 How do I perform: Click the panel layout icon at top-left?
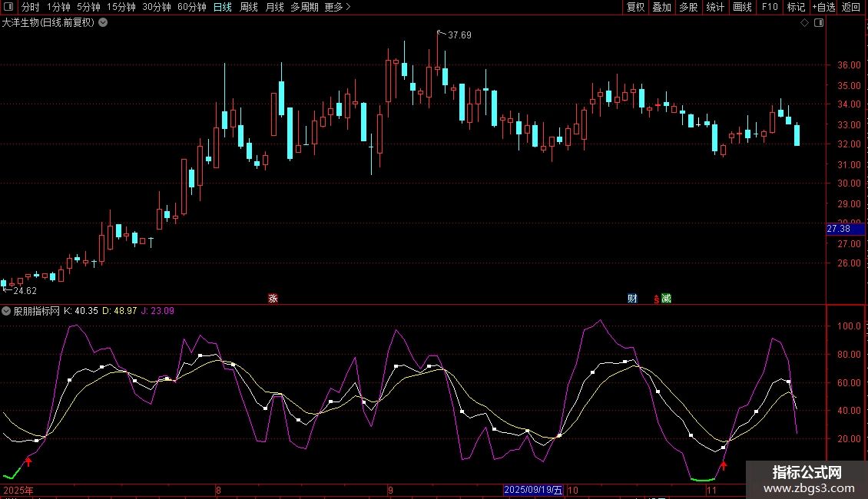point(8,7)
